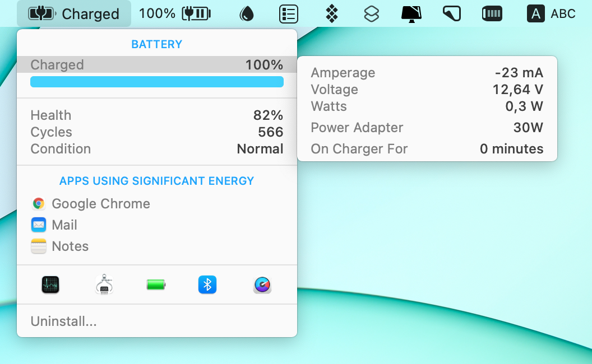Select the display icon in the menu bar

point(411,13)
